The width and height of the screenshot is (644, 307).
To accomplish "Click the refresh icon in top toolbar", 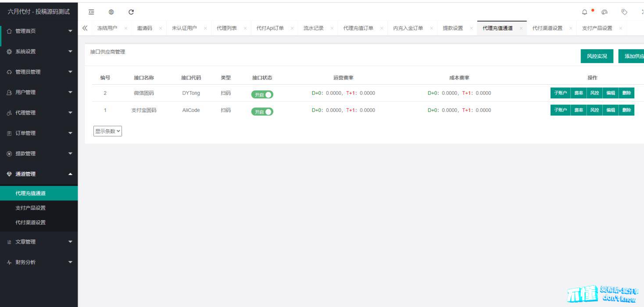I will coord(131,12).
